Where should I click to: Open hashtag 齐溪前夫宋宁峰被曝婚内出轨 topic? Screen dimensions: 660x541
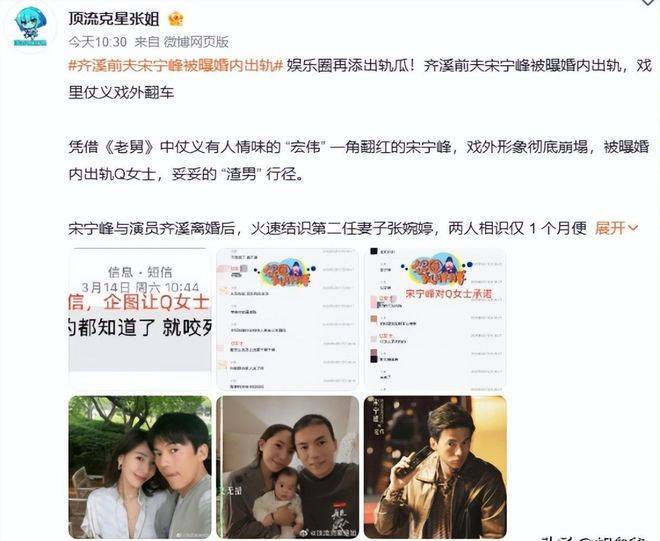(176, 66)
